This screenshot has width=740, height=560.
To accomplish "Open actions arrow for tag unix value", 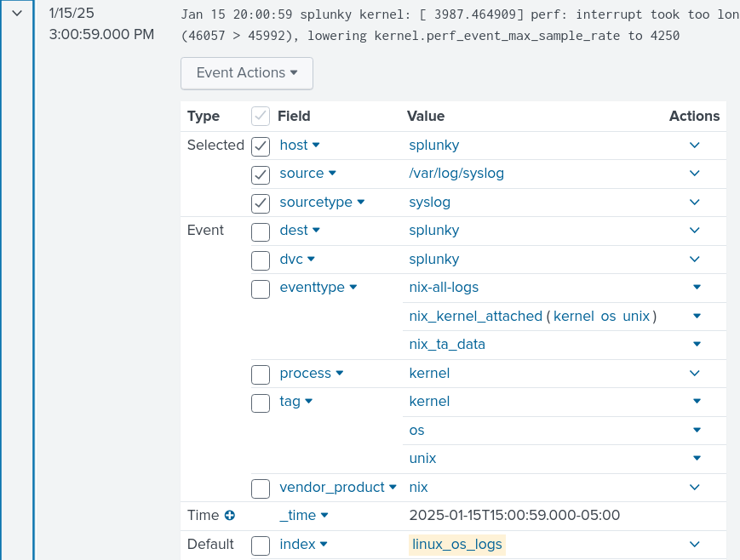I will click(697, 458).
